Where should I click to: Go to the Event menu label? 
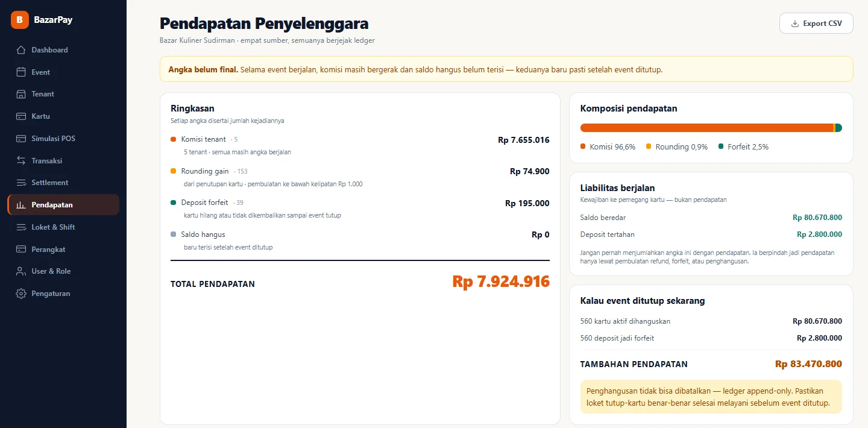coord(41,72)
